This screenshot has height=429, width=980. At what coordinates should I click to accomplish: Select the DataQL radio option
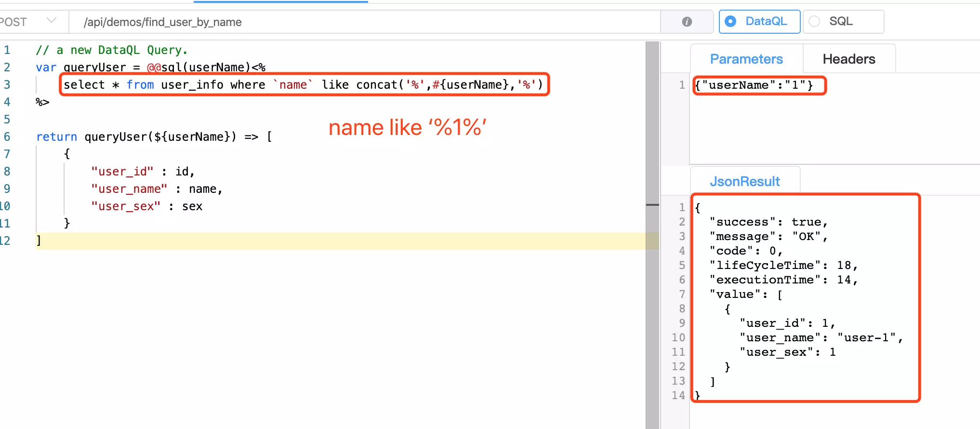(759, 22)
